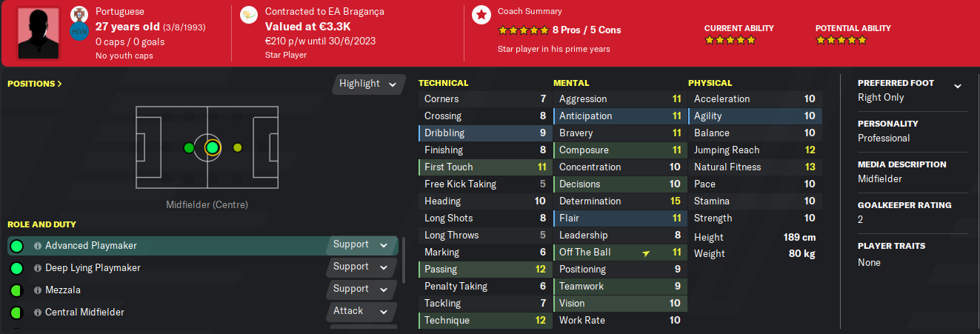Click the role list scrollbar
The height and width of the screenshot is (334, 980).
(403, 271)
